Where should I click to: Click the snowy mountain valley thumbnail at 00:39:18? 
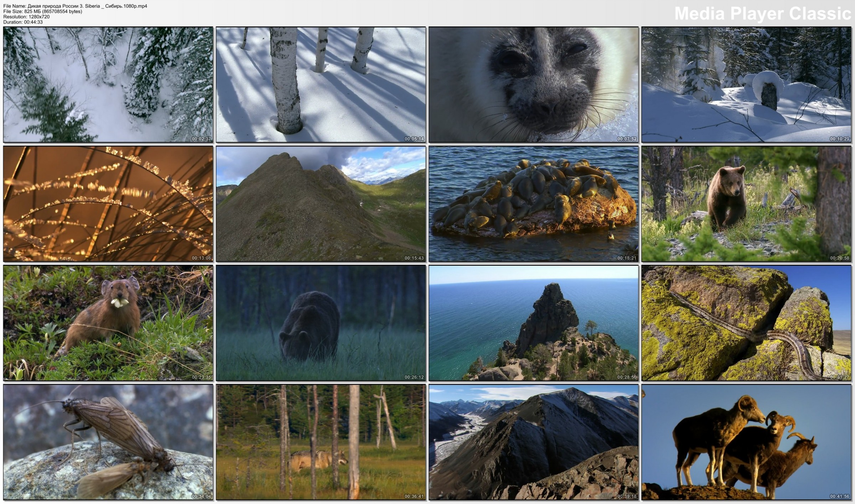533,442
